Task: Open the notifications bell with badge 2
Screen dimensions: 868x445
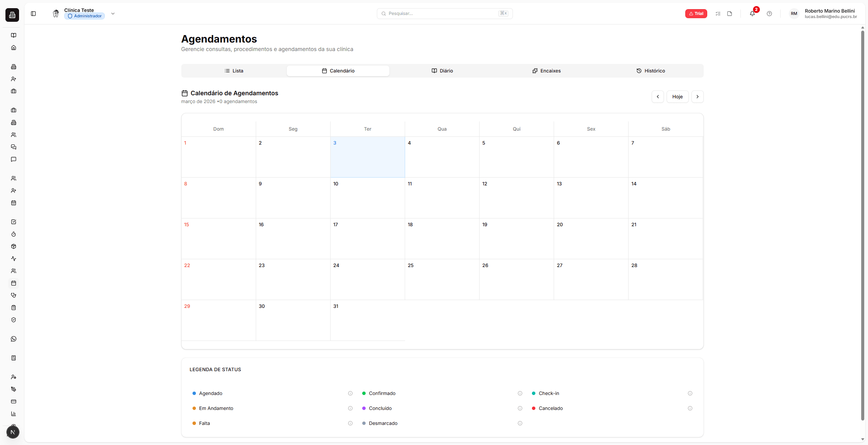Action: (753, 14)
